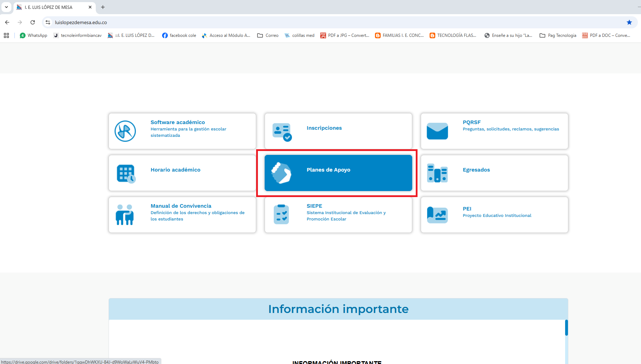Open the WhatsApp bookmark
641x364 pixels.
click(34, 35)
